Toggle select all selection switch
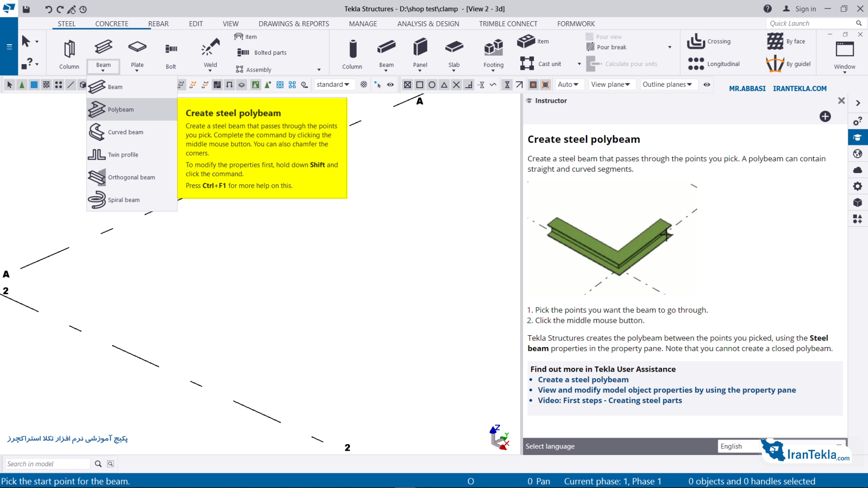Viewport: 868px width, 488px height. pos(10,85)
